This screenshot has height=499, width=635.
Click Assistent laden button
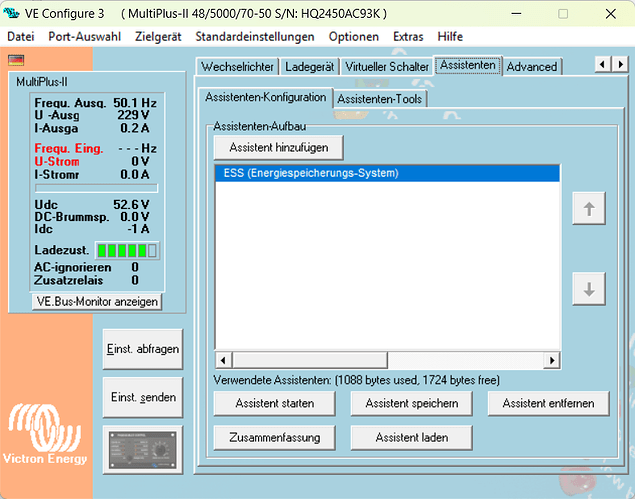point(411,437)
